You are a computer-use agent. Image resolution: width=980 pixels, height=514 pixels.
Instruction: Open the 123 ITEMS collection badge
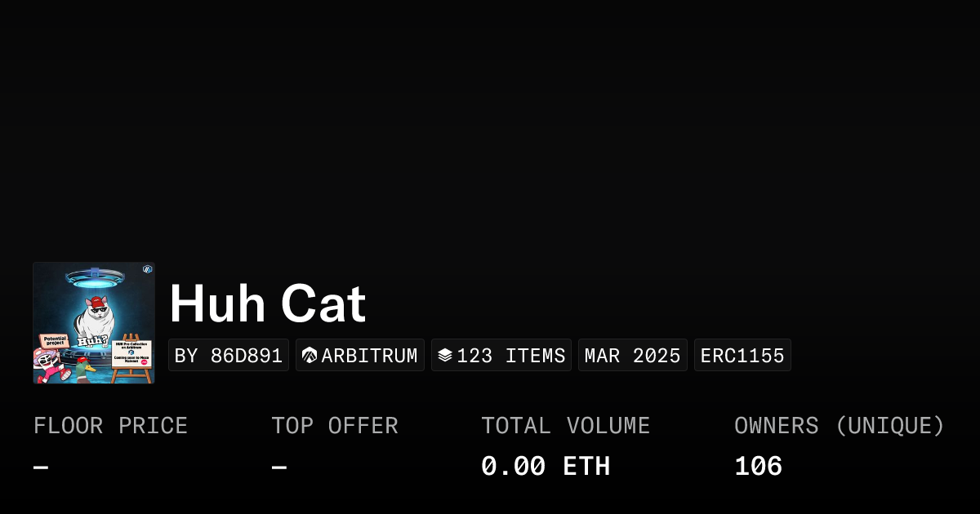tap(501, 354)
